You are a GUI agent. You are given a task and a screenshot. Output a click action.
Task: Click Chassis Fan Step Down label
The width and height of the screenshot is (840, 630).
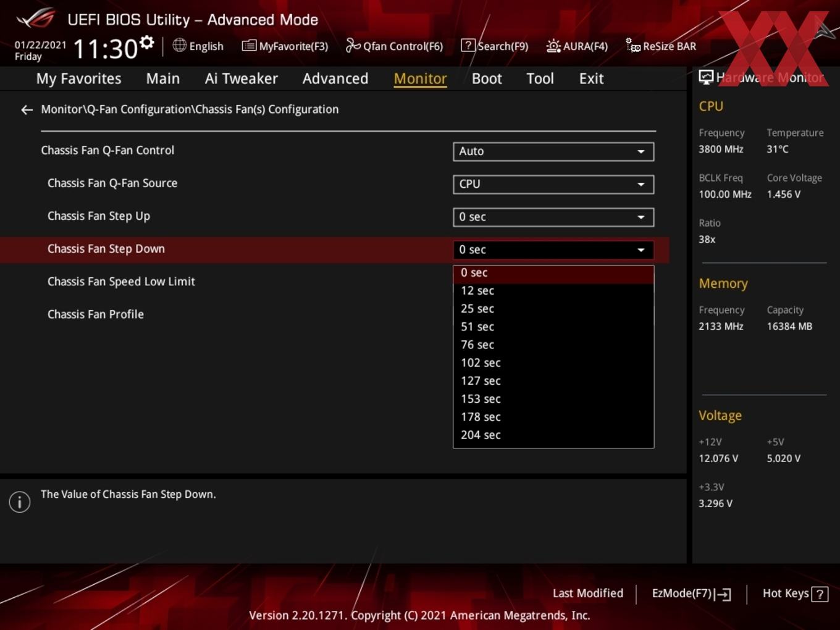tap(106, 249)
